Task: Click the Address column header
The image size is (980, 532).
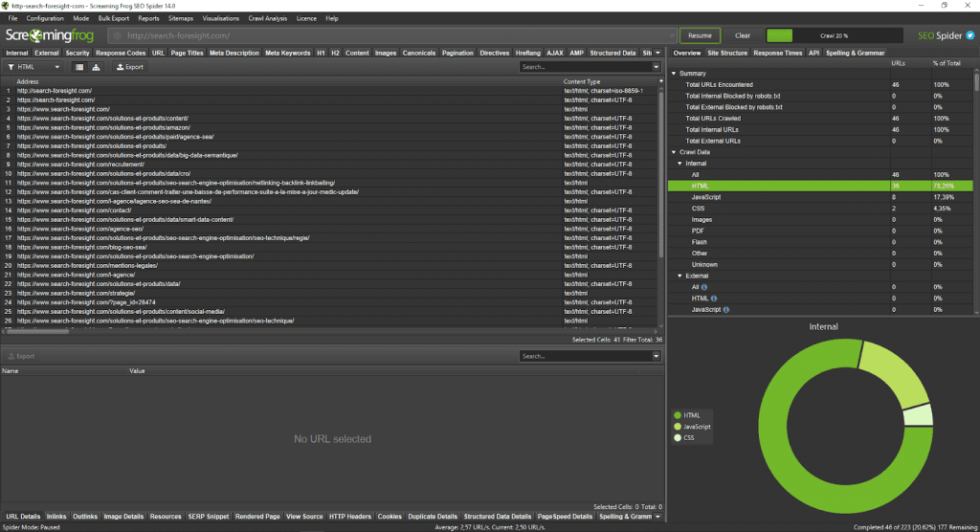Action: pos(287,81)
